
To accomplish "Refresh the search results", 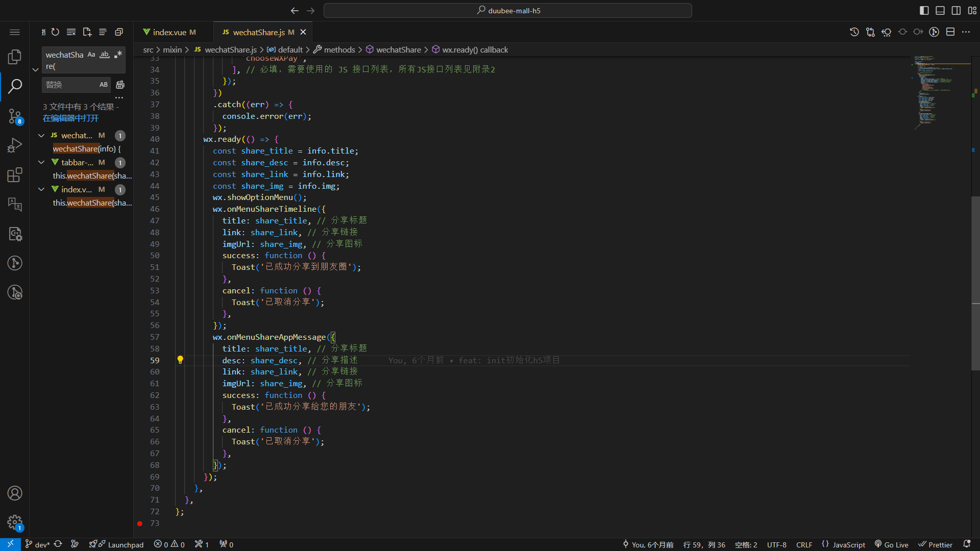I will 55,32.
